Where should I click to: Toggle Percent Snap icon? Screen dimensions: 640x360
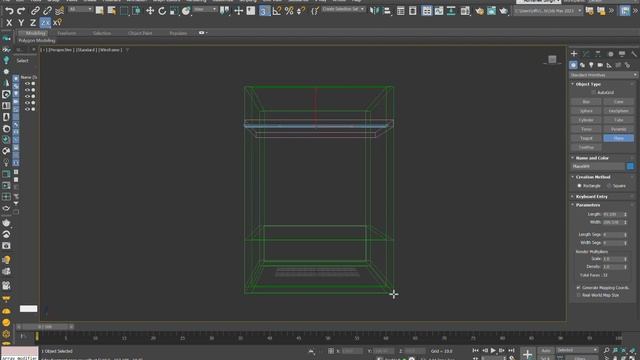[289, 11]
